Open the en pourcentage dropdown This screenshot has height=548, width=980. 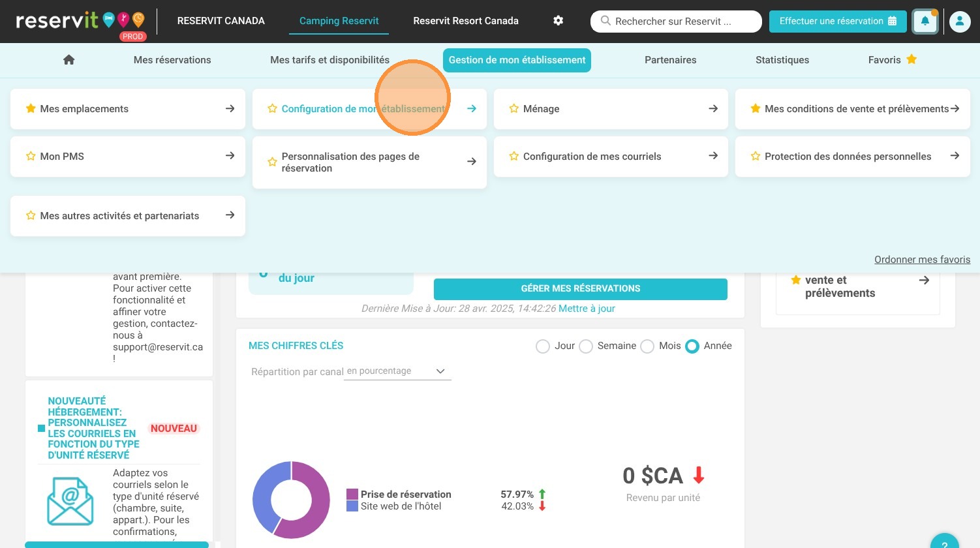[397, 371]
